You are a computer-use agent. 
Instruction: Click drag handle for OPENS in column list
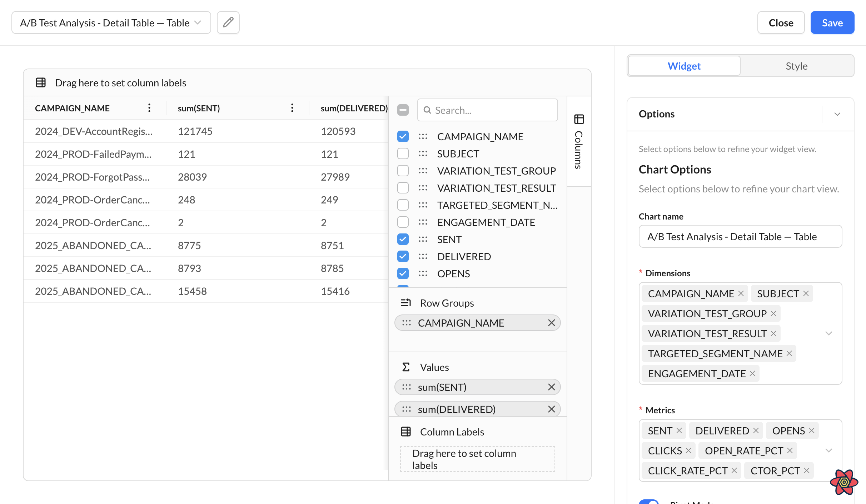click(423, 273)
